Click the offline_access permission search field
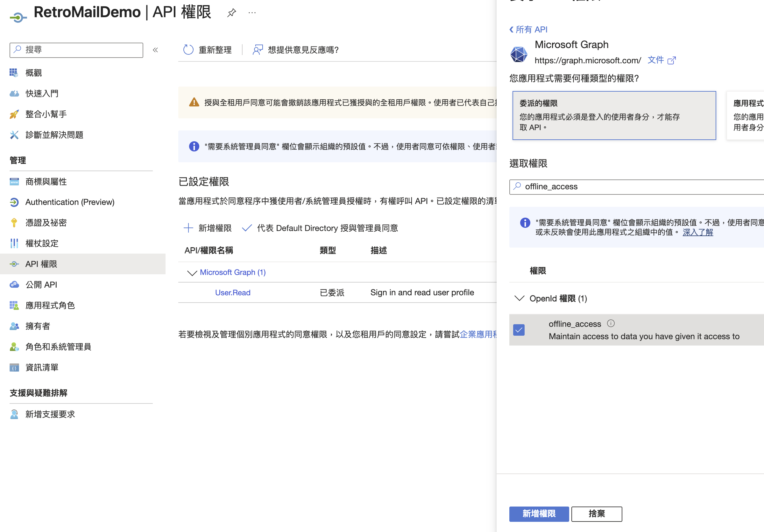Viewport: 764px width, 532px height. pyautogui.click(x=637, y=187)
